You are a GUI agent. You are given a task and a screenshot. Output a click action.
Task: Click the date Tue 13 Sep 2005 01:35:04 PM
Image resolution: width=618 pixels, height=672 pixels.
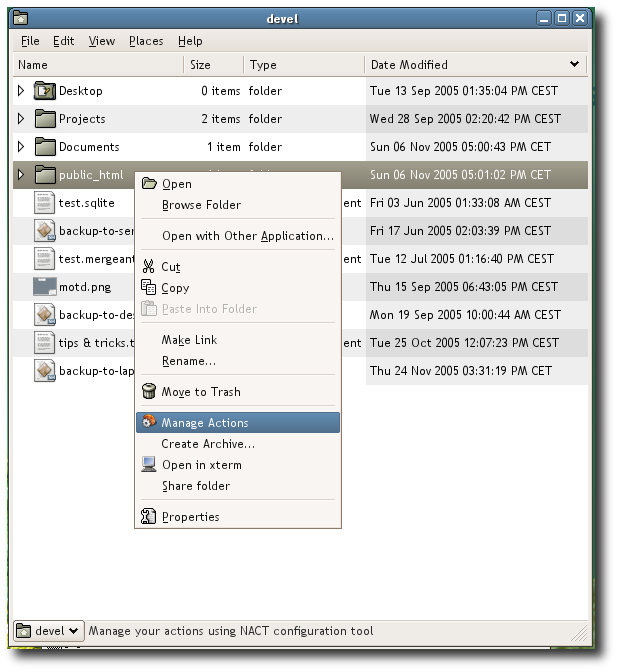pos(464,91)
